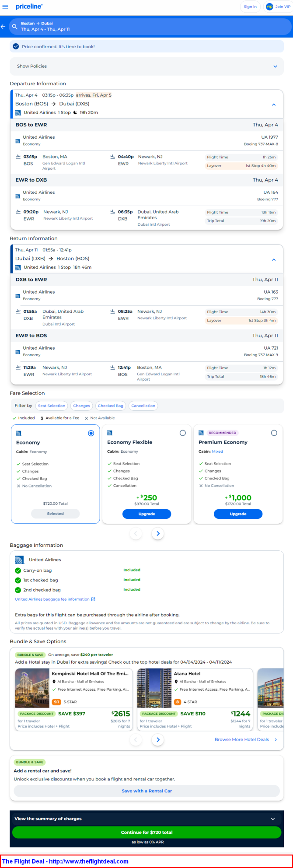Click 'UA 1977' flight number
This screenshot has width=293, height=868.
pos(270,137)
